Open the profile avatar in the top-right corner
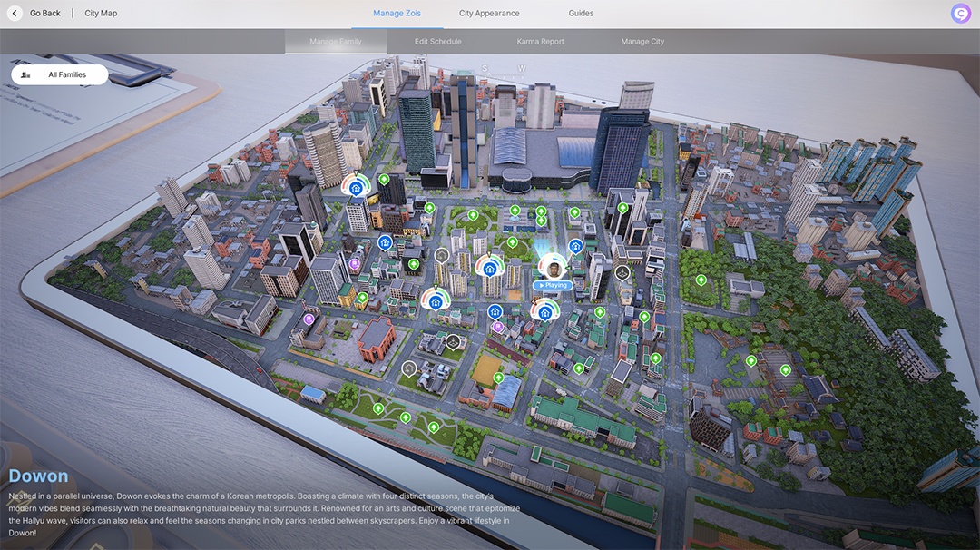This screenshot has width=980, height=550. (960, 14)
